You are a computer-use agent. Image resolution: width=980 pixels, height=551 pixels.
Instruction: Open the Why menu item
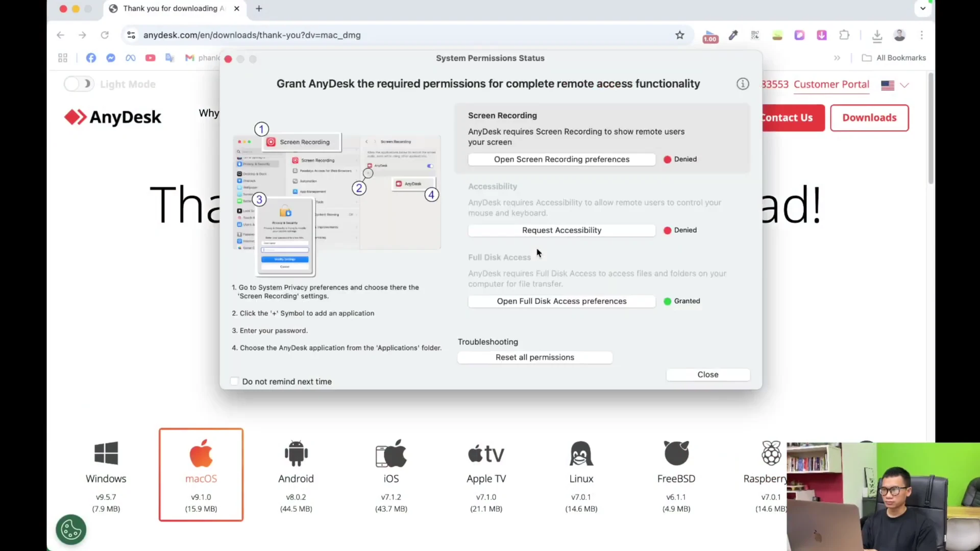(x=209, y=113)
